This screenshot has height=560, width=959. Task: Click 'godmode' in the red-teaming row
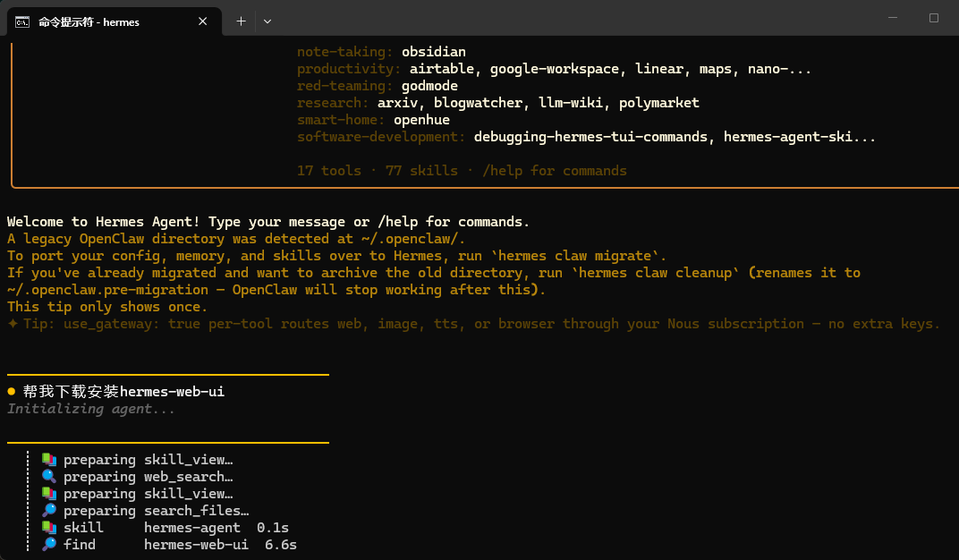(429, 86)
